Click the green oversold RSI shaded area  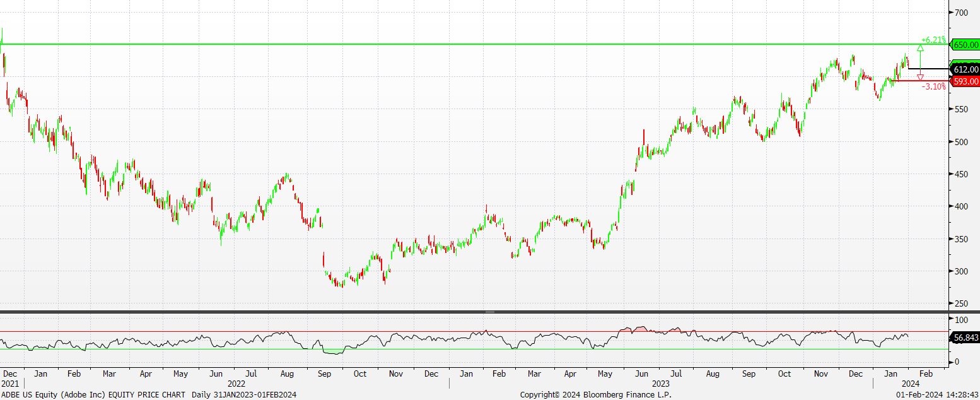click(x=332, y=351)
